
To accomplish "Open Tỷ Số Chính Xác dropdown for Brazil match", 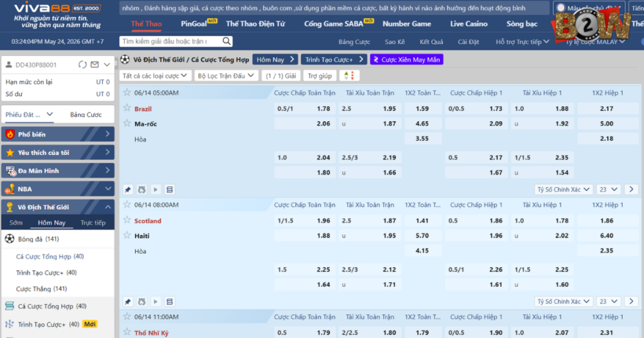I will point(563,189).
